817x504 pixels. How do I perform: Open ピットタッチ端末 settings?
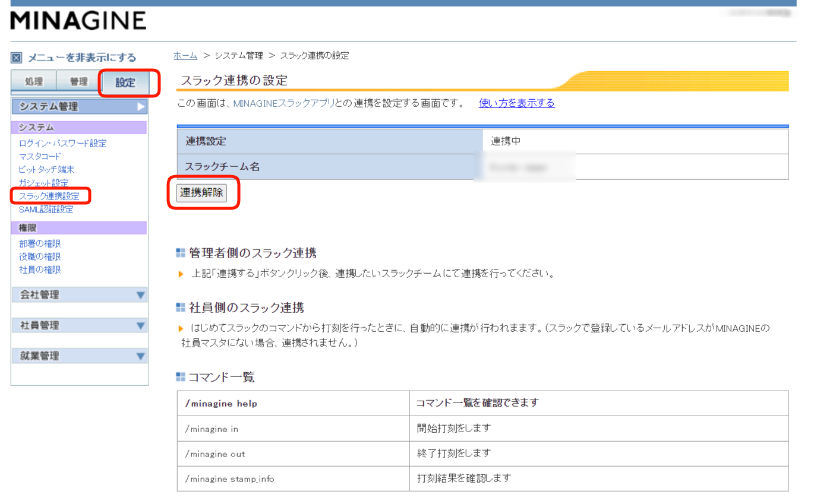47,169
